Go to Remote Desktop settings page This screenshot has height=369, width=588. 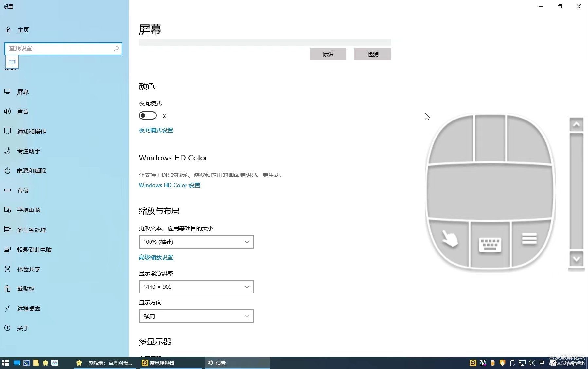pyautogui.click(x=28, y=308)
